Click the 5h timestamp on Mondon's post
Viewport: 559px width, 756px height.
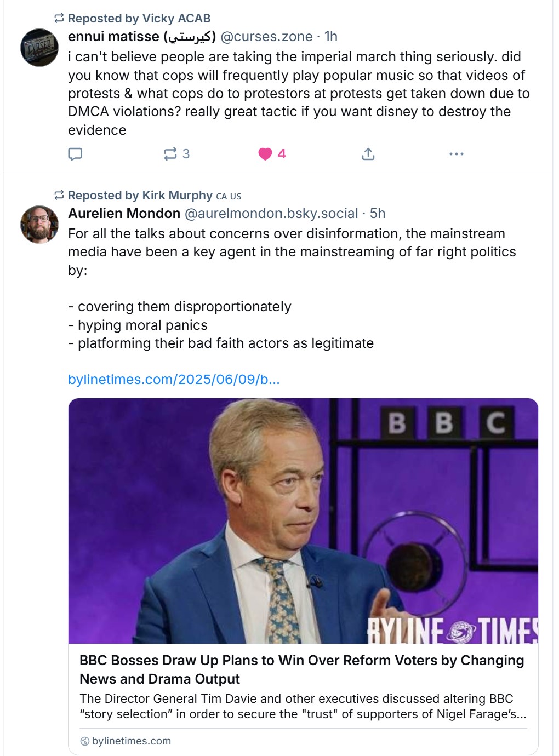[x=378, y=214]
